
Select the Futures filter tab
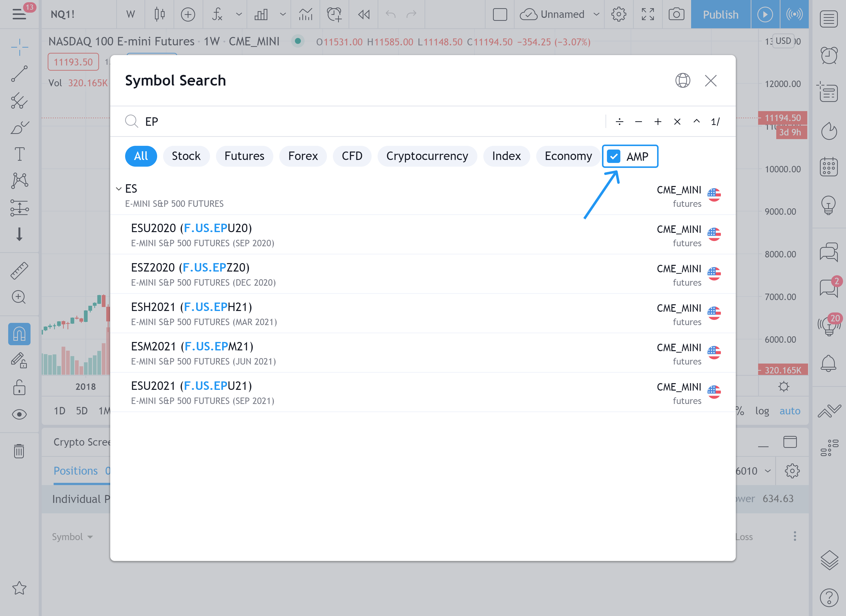coord(244,156)
